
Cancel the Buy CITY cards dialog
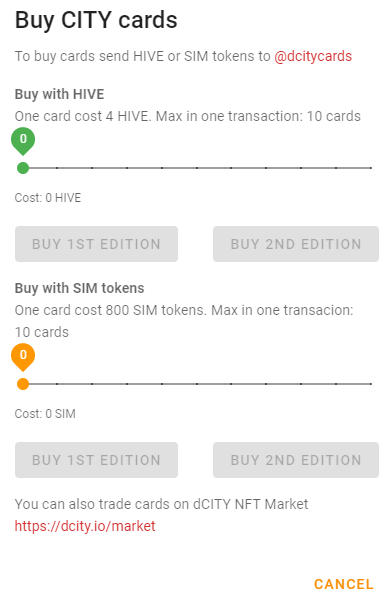click(344, 584)
